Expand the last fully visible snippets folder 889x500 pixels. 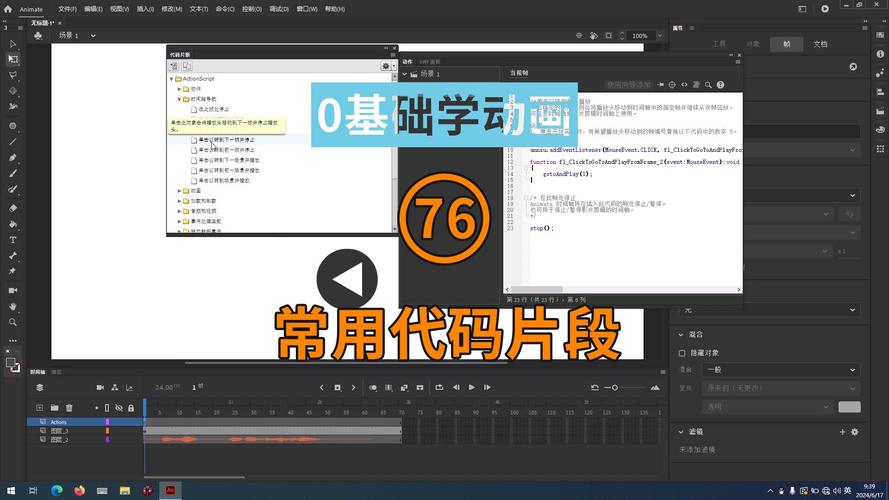pos(180,221)
